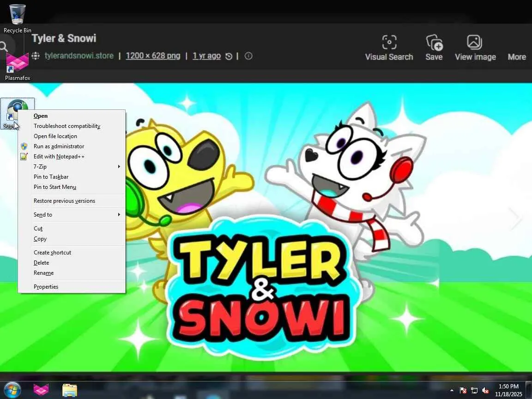532x399 pixels.
Task: Go to next image with right arrow
Action: pyautogui.click(x=516, y=218)
